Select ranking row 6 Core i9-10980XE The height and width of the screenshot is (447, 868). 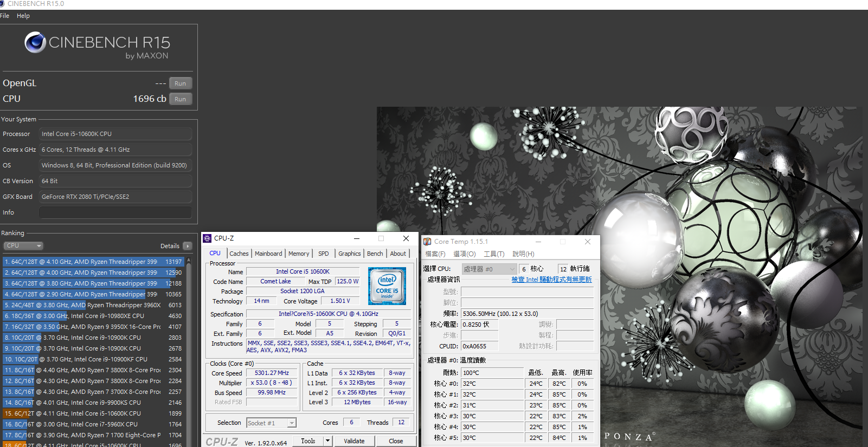click(93, 316)
